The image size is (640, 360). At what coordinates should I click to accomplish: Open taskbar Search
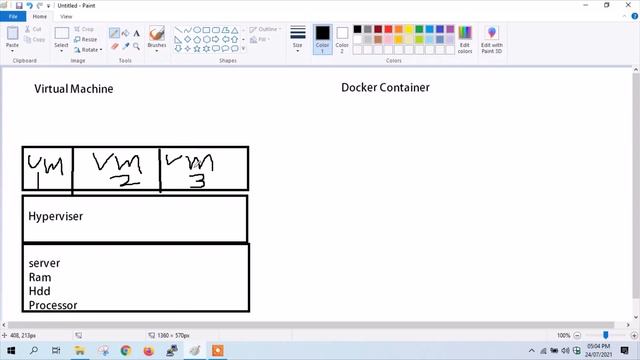[34, 351]
